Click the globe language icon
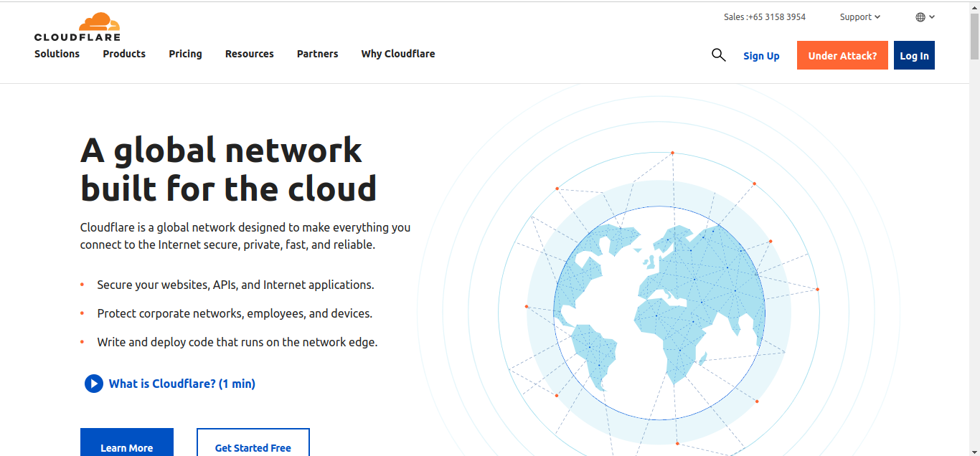The image size is (980, 456). [920, 17]
